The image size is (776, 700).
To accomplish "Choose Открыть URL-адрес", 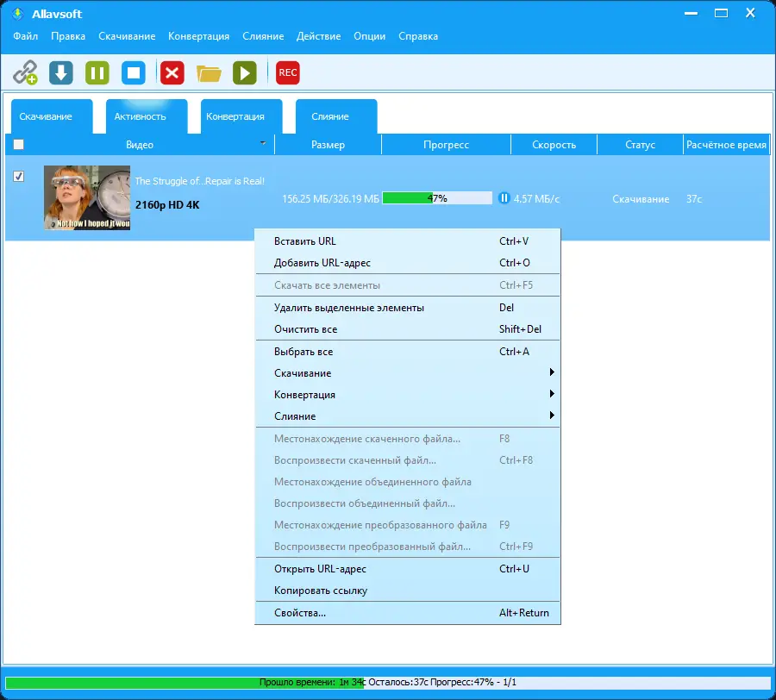I will 407,569.
